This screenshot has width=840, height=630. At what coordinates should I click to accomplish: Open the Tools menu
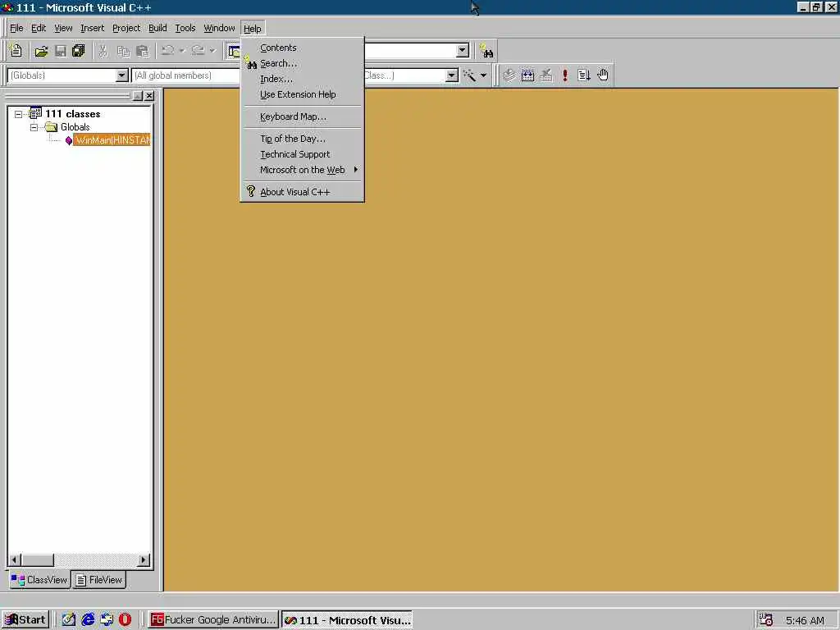point(185,29)
